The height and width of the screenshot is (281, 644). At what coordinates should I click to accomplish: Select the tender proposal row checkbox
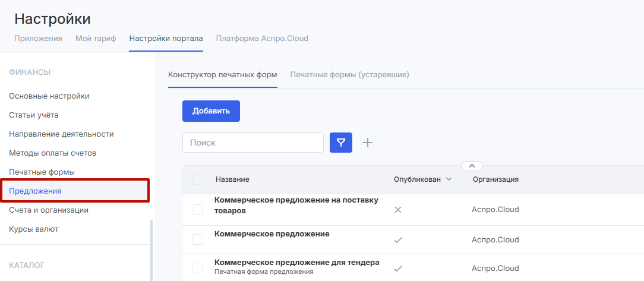[198, 268]
